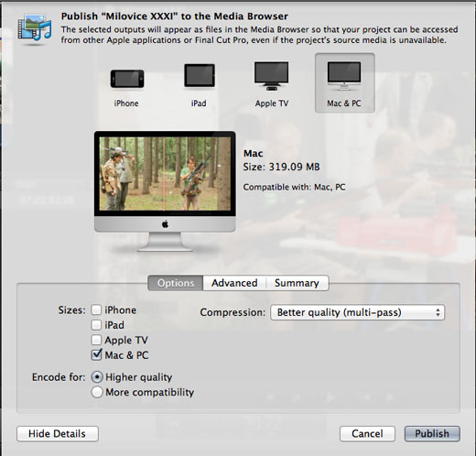Enable the iPhone size checkbox
The height and width of the screenshot is (456, 476).
(x=96, y=309)
